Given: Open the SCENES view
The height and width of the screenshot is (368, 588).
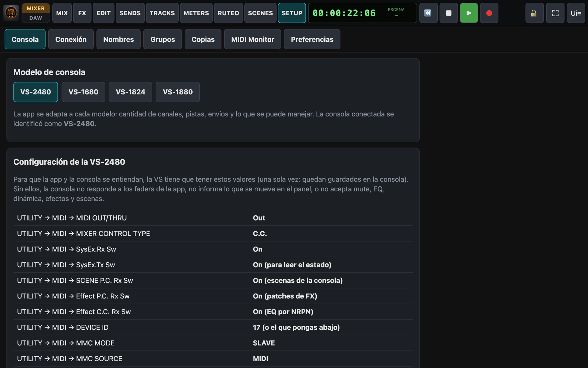Looking at the screenshot, I should coord(260,13).
